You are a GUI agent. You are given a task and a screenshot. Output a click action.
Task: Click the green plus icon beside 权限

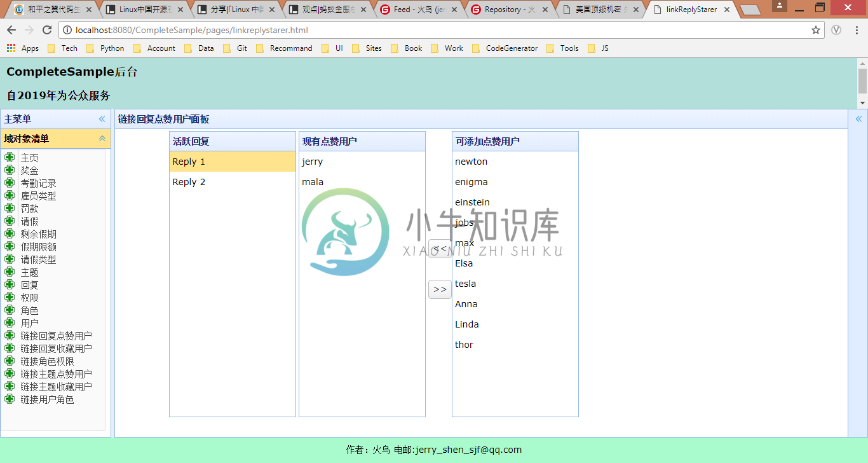click(10, 297)
